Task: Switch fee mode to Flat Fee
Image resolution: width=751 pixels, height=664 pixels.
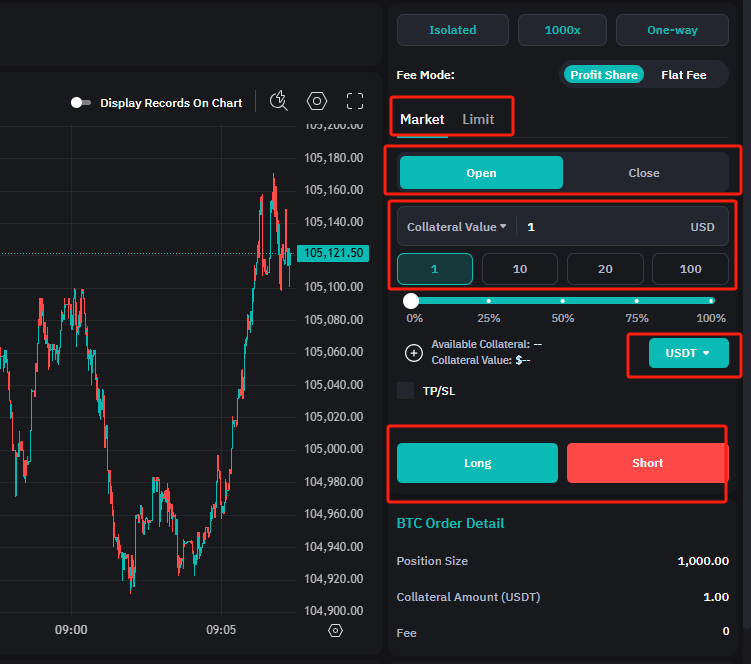Action: 683,75
